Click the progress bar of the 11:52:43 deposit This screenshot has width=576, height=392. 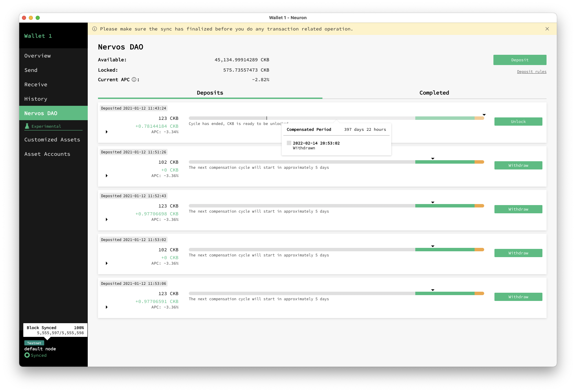336,205
